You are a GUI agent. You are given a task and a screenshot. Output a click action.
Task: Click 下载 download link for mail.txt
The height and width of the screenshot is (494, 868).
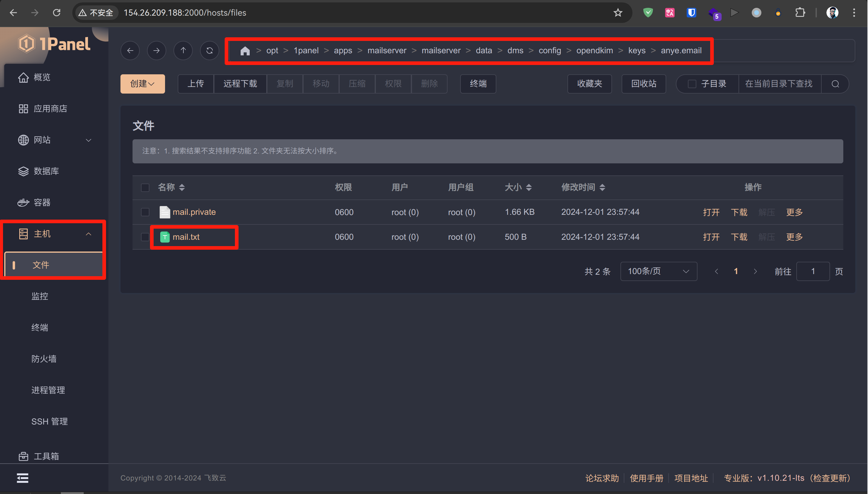(739, 237)
